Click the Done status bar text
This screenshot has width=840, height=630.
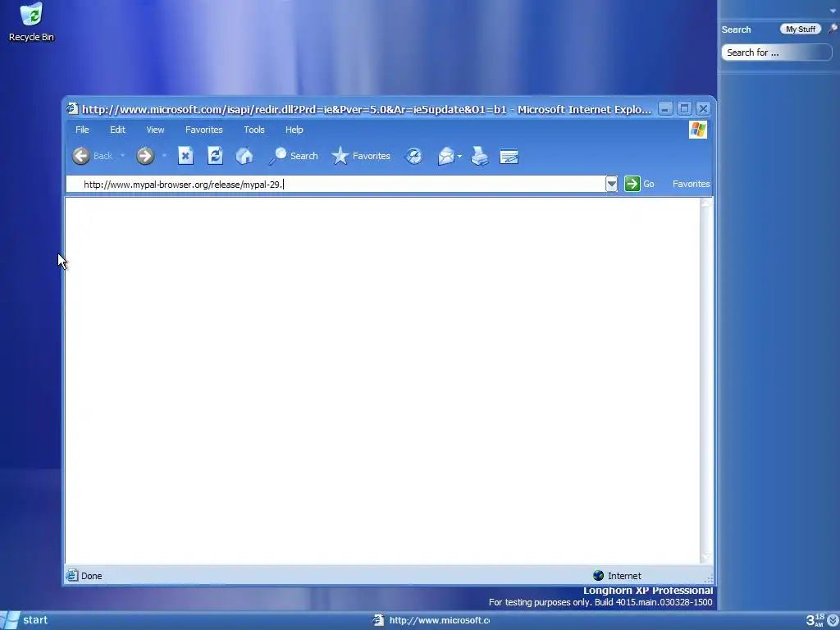pos(92,576)
